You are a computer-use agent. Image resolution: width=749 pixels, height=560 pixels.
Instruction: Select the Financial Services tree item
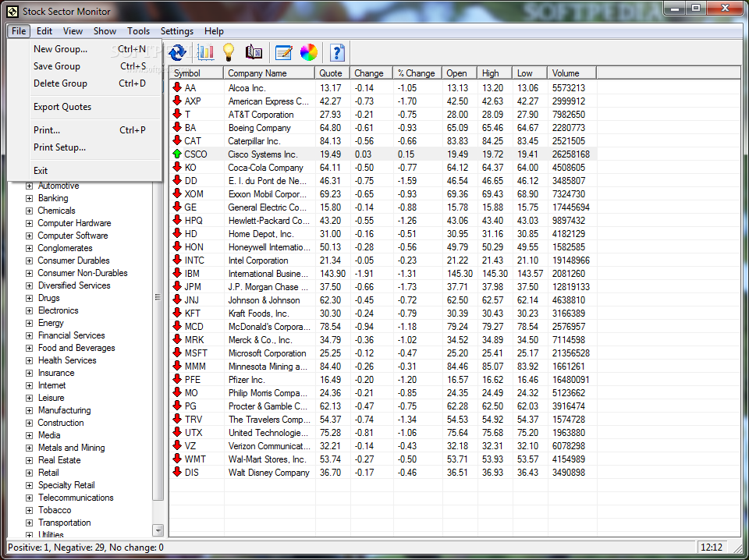(72, 335)
